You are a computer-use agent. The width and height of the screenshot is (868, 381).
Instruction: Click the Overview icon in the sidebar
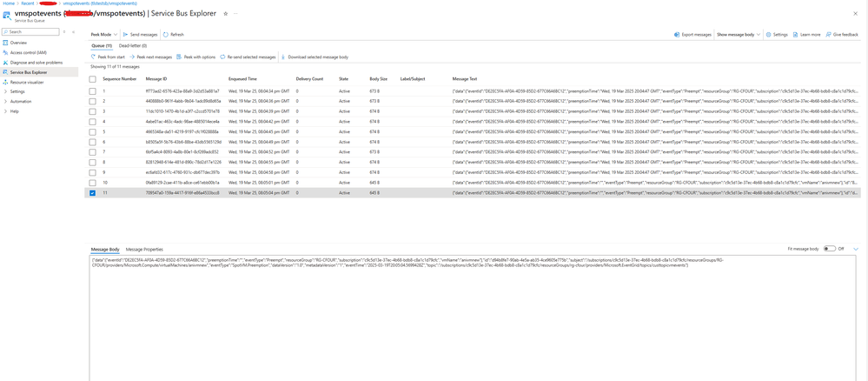tap(5, 43)
